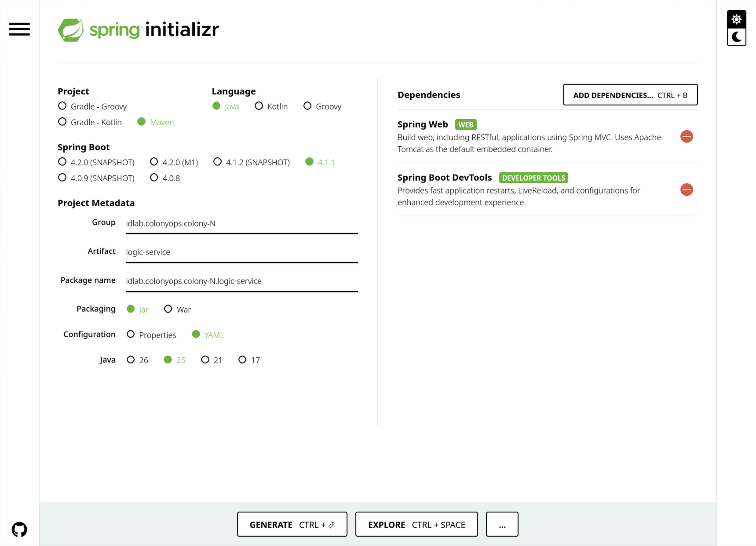The width and height of the screenshot is (756, 546).
Task: Click the Project Metadata heading
Action: (x=96, y=203)
